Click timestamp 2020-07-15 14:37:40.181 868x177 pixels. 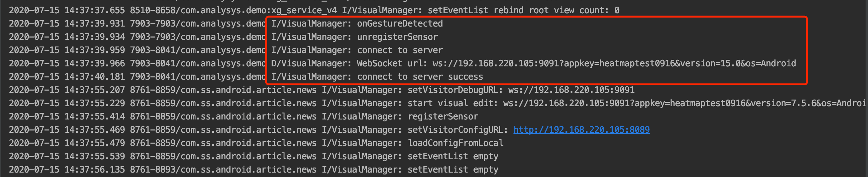(67, 77)
